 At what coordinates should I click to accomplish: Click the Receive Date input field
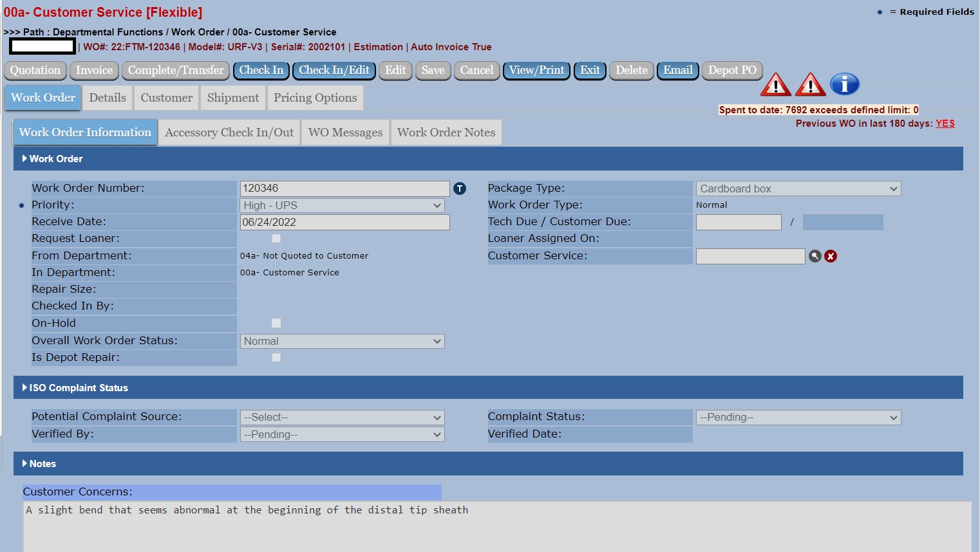point(344,222)
